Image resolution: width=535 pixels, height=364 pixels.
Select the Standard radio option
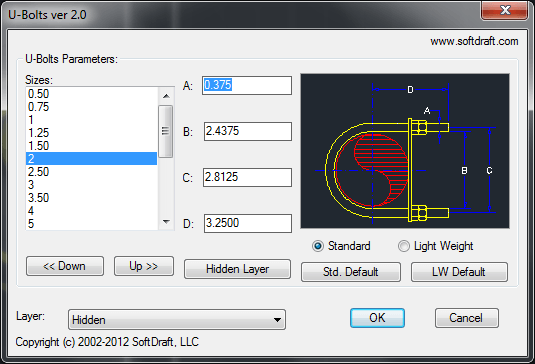(x=341, y=246)
